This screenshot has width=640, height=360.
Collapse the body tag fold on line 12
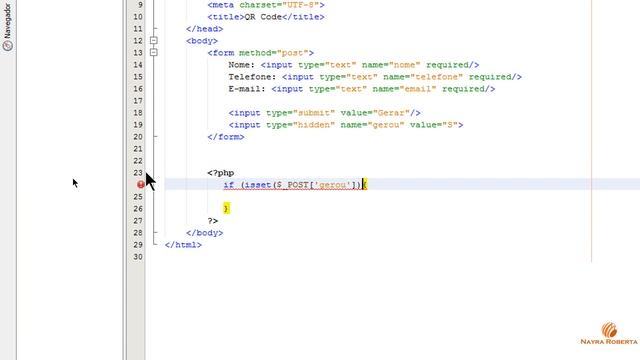pyautogui.click(x=153, y=40)
